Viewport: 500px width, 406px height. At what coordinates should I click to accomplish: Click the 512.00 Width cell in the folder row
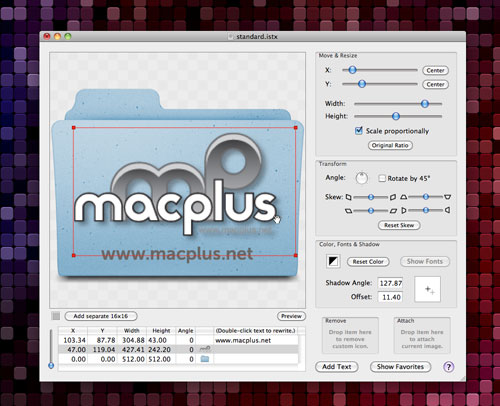132,359
